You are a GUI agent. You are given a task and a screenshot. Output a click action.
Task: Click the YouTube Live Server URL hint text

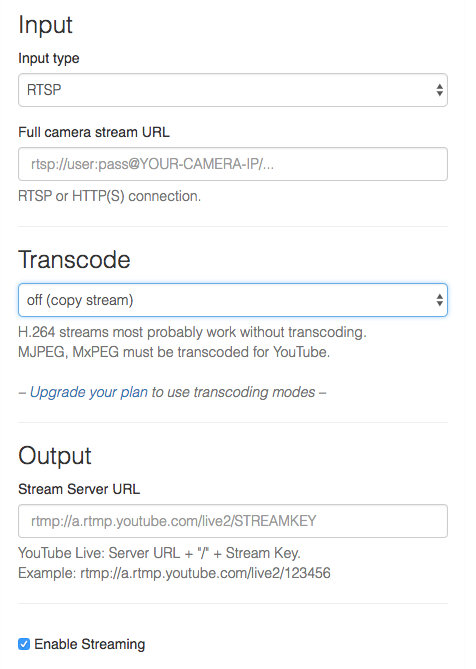pyautogui.click(x=159, y=553)
